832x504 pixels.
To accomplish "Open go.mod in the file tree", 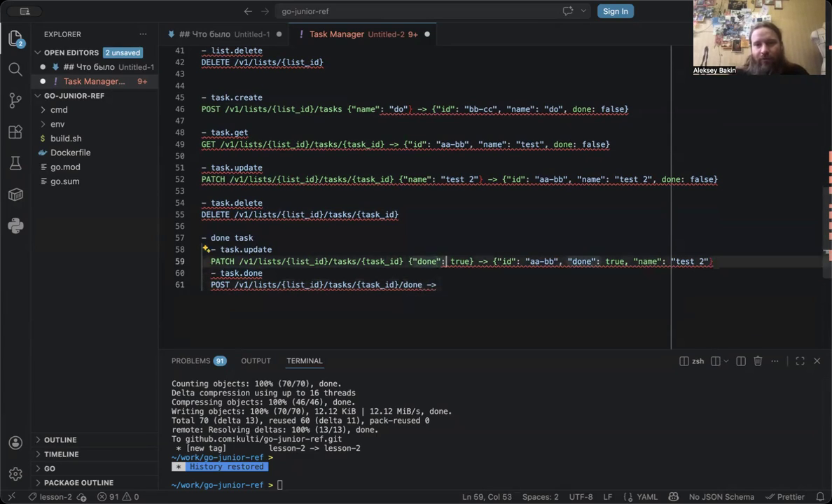I will (65, 167).
